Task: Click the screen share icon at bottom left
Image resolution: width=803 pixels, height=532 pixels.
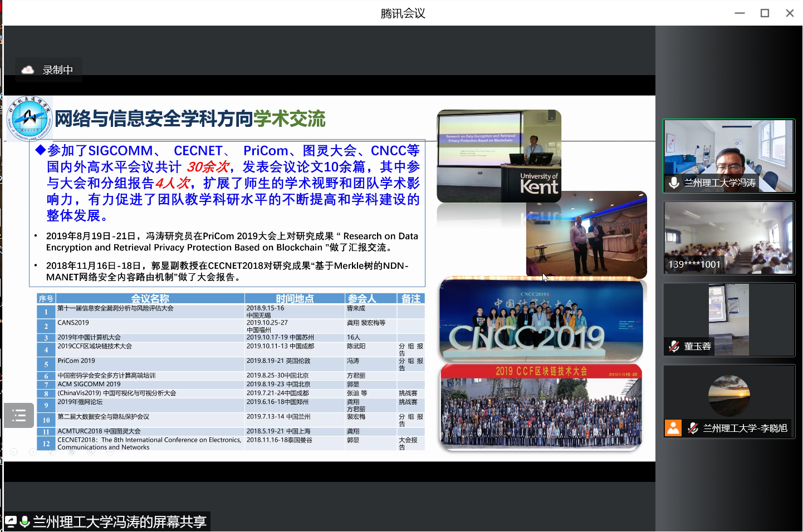Action: 11,521
